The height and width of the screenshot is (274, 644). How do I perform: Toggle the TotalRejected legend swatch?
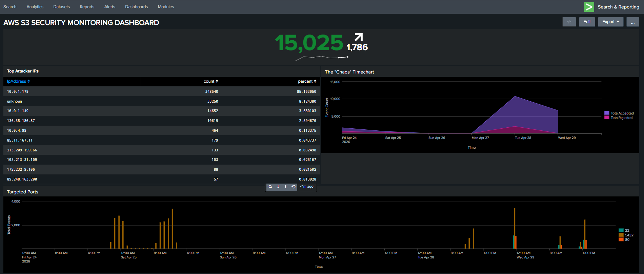point(607,118)
